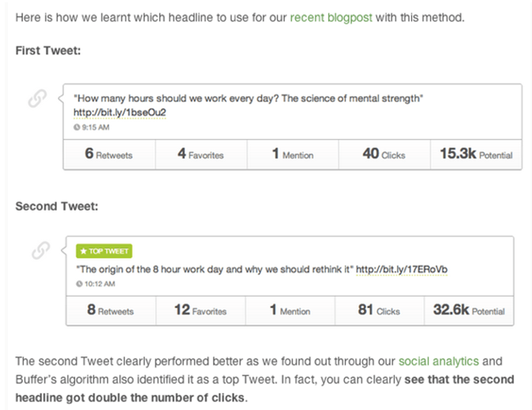
Task: Select the 4 Favorites stat cell
Action: [201, 155]
